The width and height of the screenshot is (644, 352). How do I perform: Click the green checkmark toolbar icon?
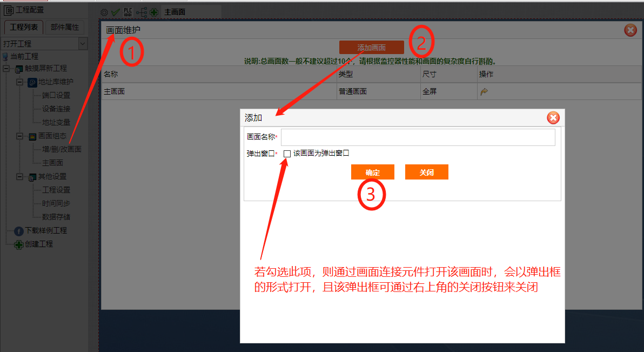[116, 12]
